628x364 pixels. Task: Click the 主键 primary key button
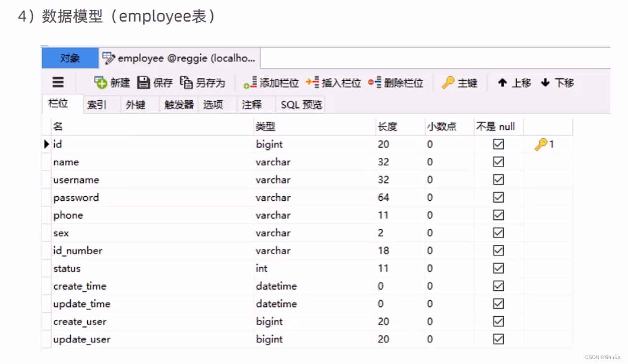460,83
